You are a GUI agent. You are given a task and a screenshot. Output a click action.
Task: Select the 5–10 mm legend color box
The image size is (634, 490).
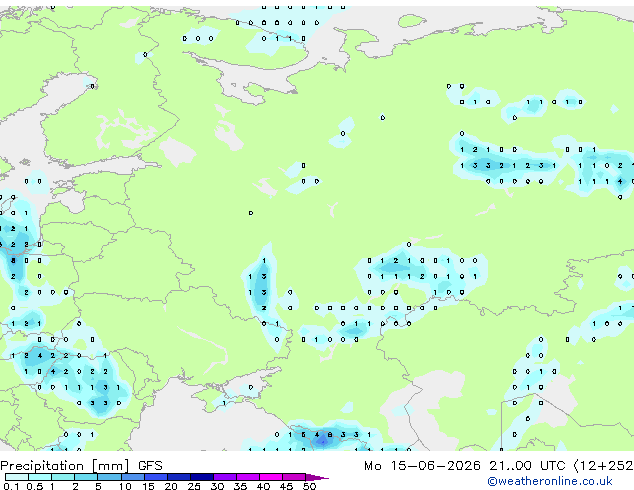coord(109,477)
